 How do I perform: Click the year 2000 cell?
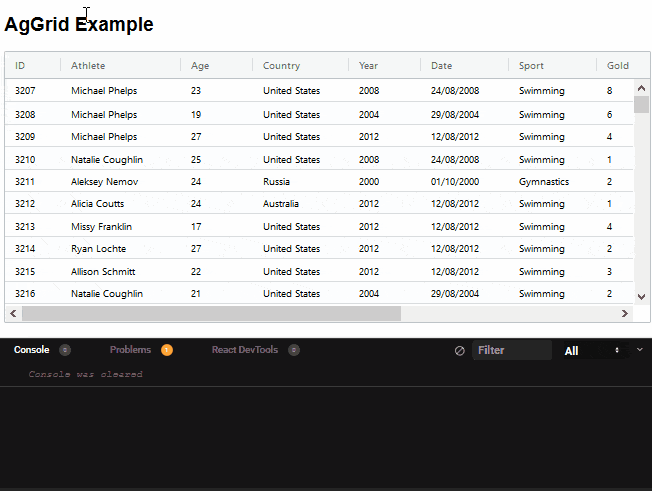pos(369,182)
